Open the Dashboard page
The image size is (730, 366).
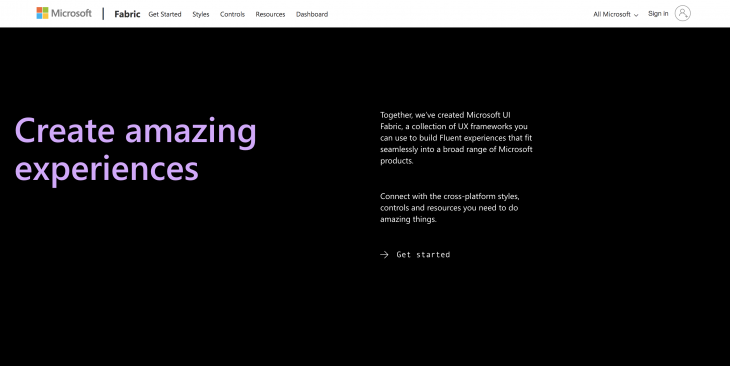coord(312,14)
